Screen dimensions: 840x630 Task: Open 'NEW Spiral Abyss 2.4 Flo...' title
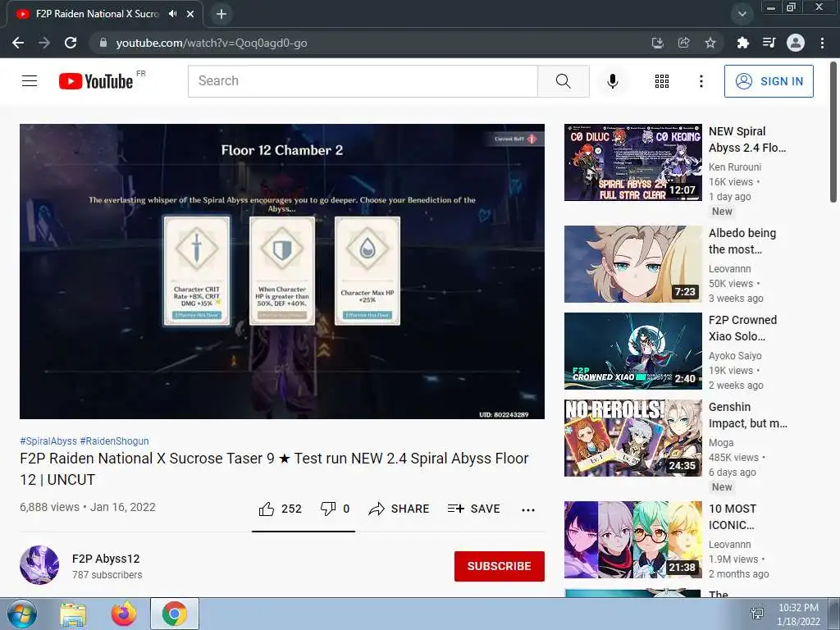pyautogui.click(x=747, y=139)
